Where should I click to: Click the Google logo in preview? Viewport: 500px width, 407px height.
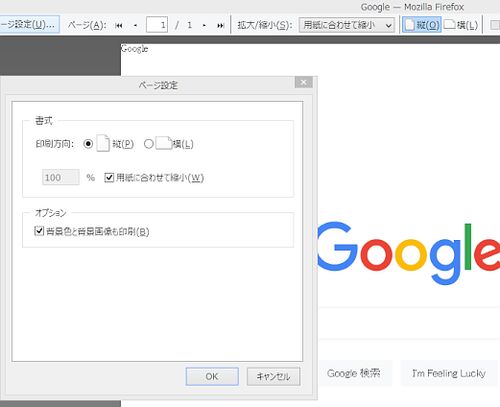(x=408, y=253)
